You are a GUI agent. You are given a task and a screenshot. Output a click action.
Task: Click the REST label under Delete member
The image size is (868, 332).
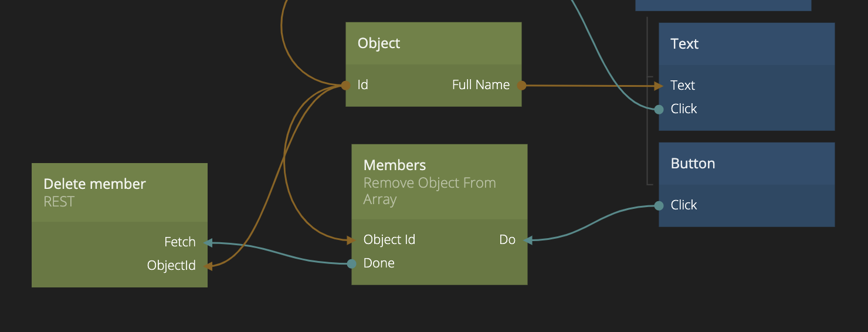tap(59, 202)
